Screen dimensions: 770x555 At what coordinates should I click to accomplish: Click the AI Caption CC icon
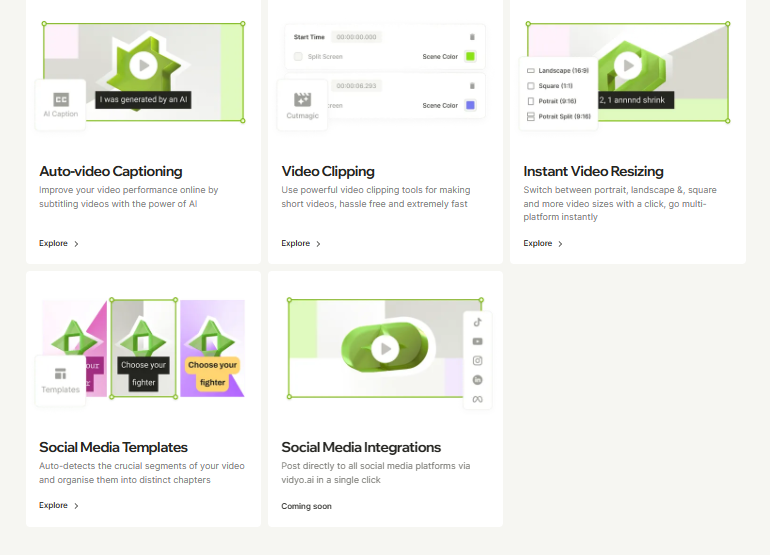pos(61,99)
